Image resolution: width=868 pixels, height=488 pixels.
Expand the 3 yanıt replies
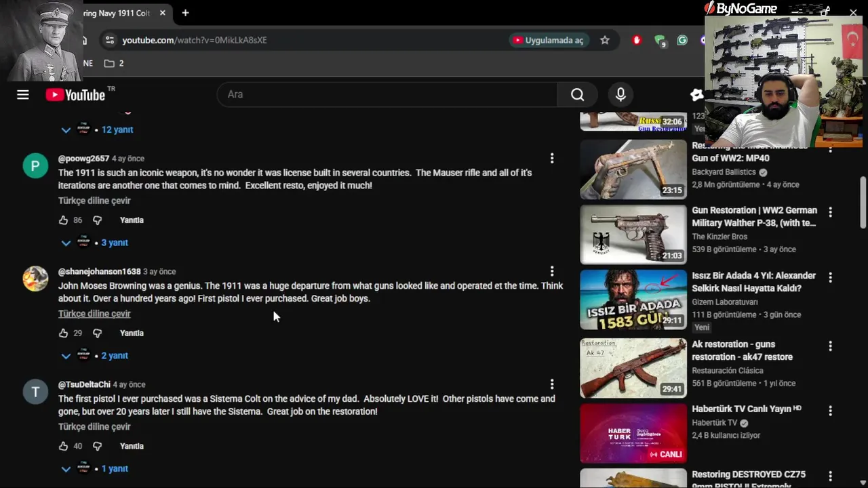94,243
